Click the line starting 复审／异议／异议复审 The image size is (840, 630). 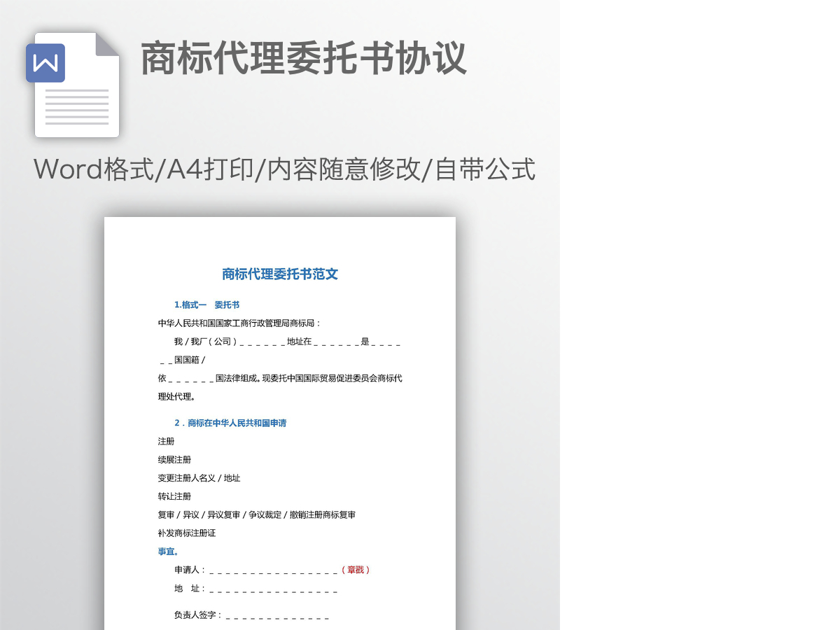coord(257,515)
